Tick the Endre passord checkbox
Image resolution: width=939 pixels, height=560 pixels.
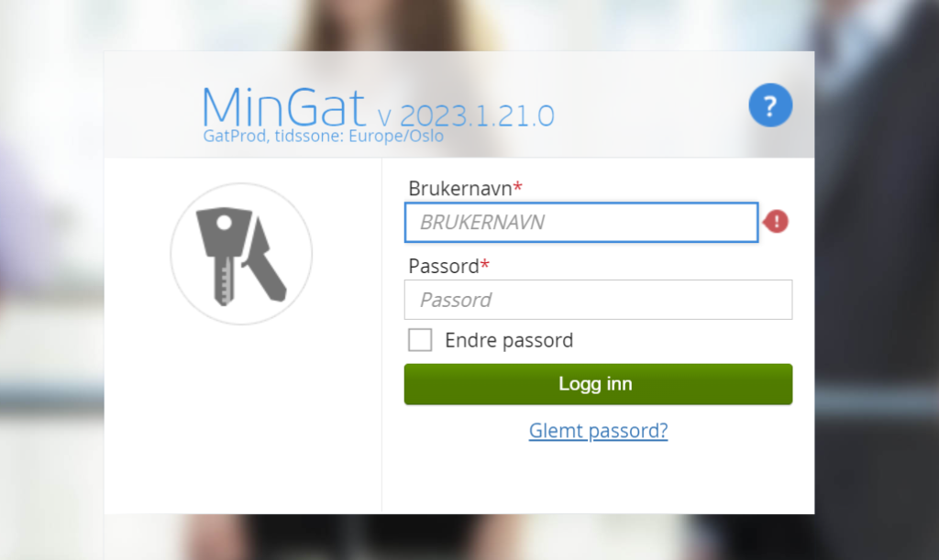coord(420,340)
